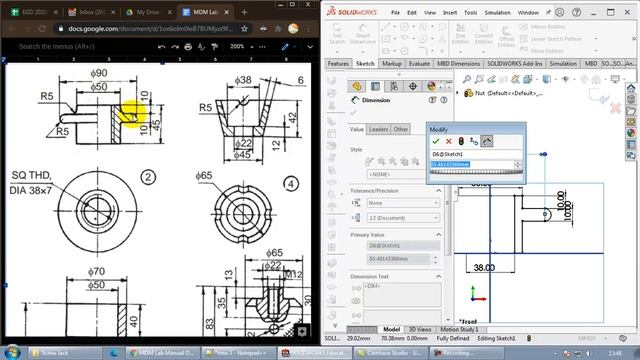This screenshot has width=640, height=360.
Task: Open editing mode pencil in Google Docs
Action: coord(285,47)
